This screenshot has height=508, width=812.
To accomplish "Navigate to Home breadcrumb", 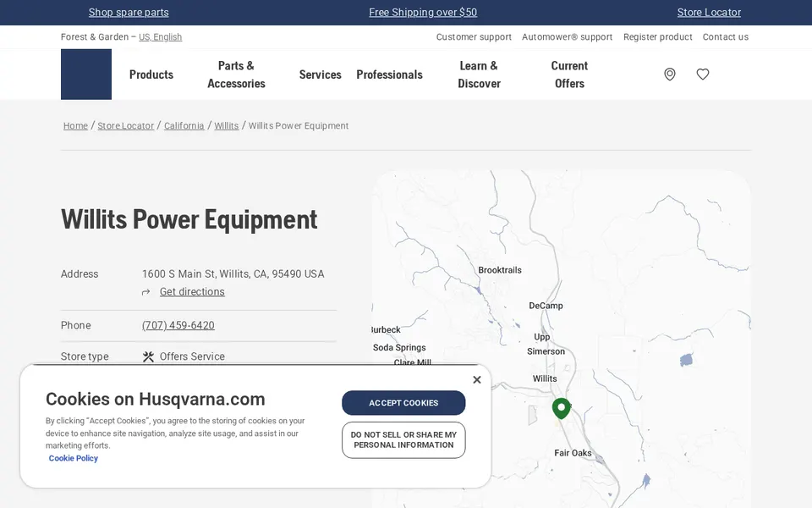I will coord(75,125).
